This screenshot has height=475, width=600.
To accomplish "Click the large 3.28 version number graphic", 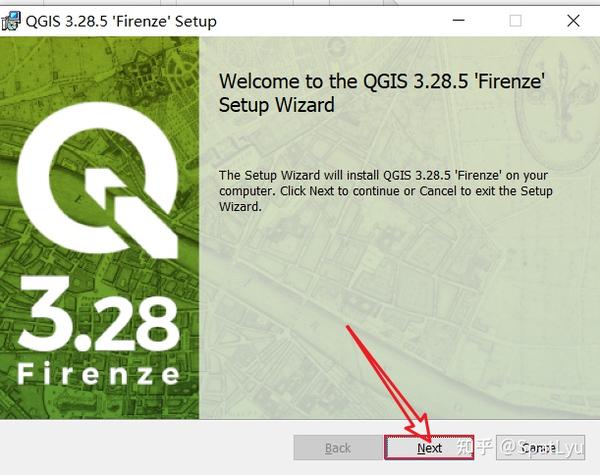I will (x=99, y=313).
